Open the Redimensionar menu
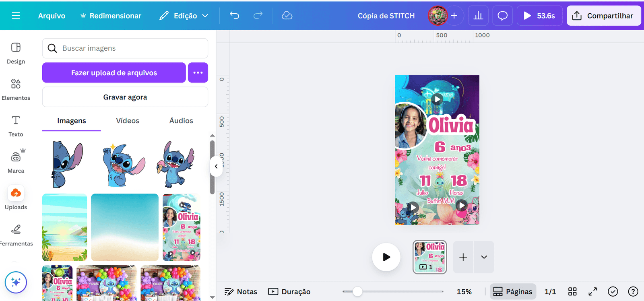 pyautogui.click(x=111, y=16)
